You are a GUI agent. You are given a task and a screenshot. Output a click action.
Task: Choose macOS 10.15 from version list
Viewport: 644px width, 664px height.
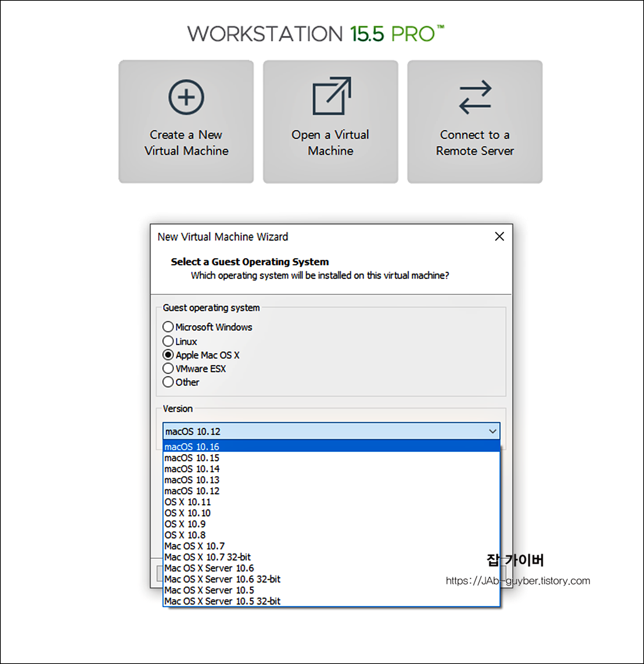(x=331, y=458)
